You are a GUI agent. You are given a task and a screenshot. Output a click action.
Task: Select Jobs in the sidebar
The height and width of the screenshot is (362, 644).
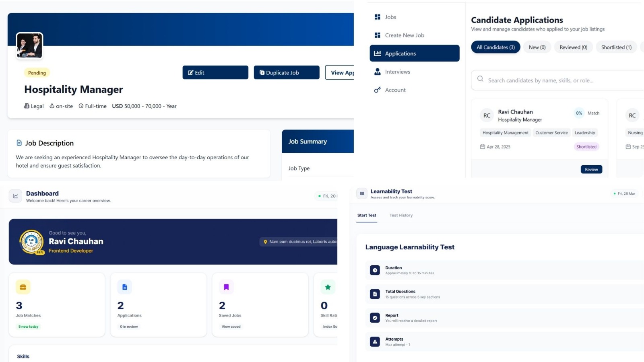390,17
